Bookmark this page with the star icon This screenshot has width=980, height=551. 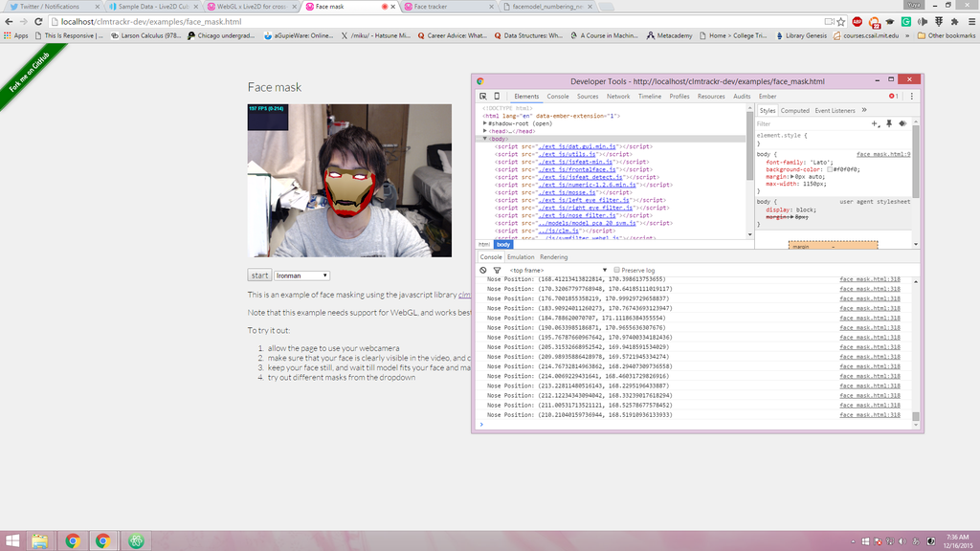pyautogui.click(x=841, y=21)
